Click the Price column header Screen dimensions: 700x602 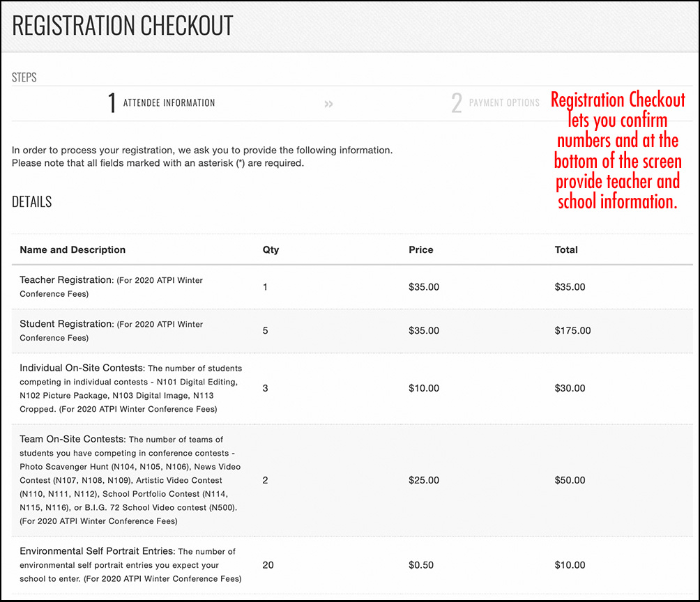pyautogui.click(x=420, y=249)
